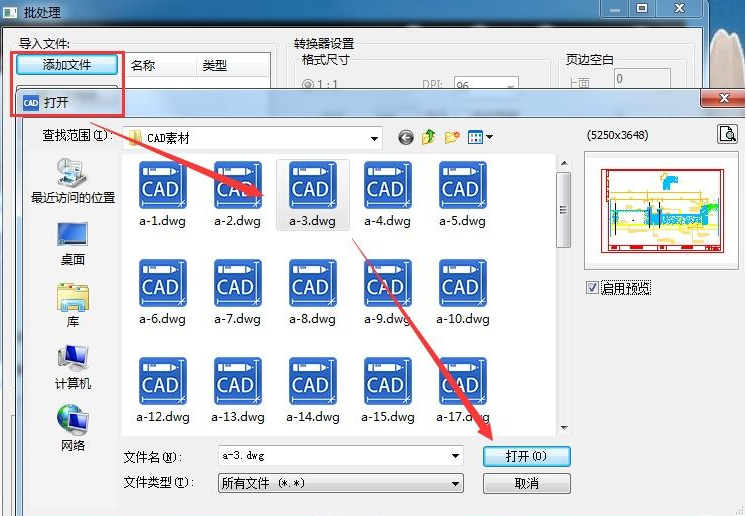Select the a-14.dwg CAD file icon
747x516 pixels.
tap(313, 381)
